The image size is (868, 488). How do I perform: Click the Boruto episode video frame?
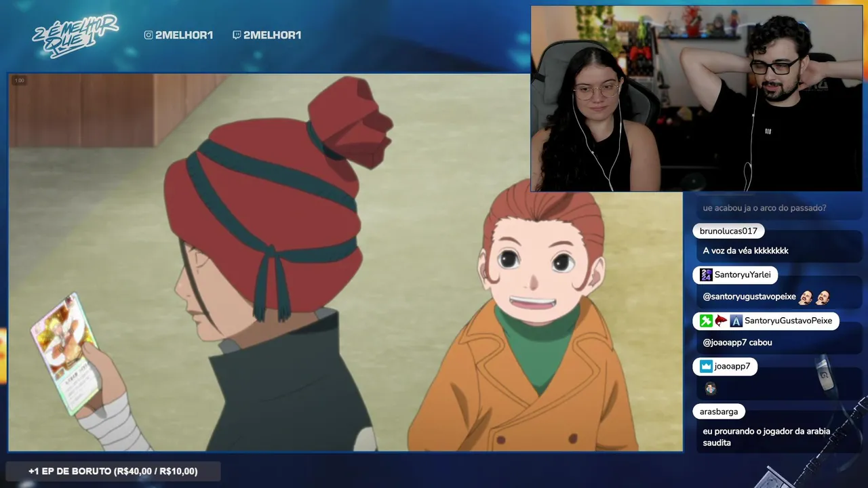pyautogui.click(x=345, y=262)
